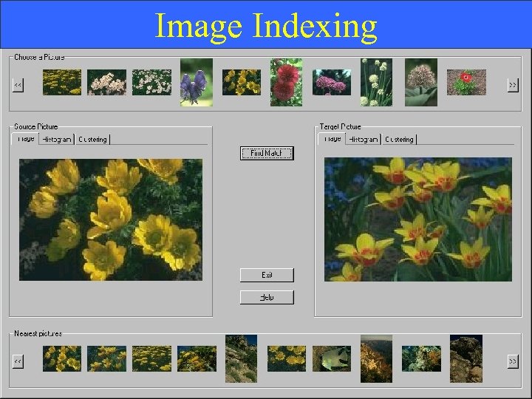Click the large target picture of yellow-red tulips
The image size is (532, 399).
point(418,219)
